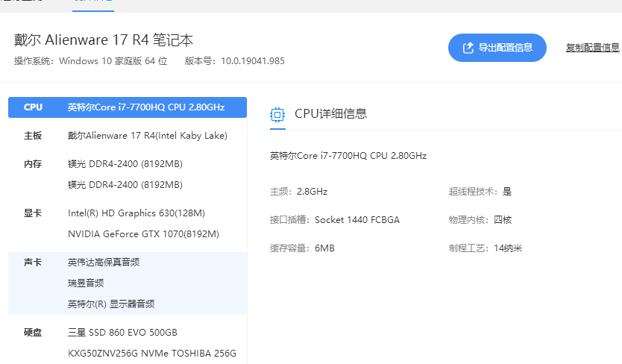Screen dimensions: 622x364
Task: Click the second 镁光 DDR4-2400 (8192MB) entry
Action: click(x=125, y=184)
